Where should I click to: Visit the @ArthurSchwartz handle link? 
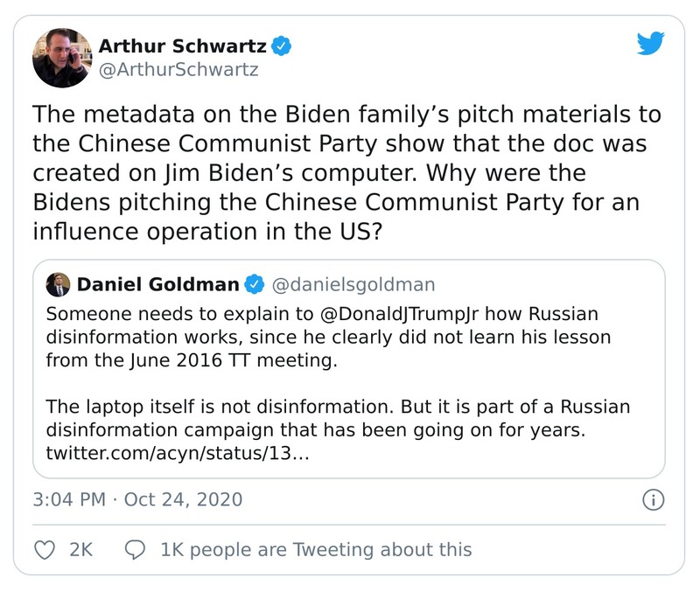(178, 70)
